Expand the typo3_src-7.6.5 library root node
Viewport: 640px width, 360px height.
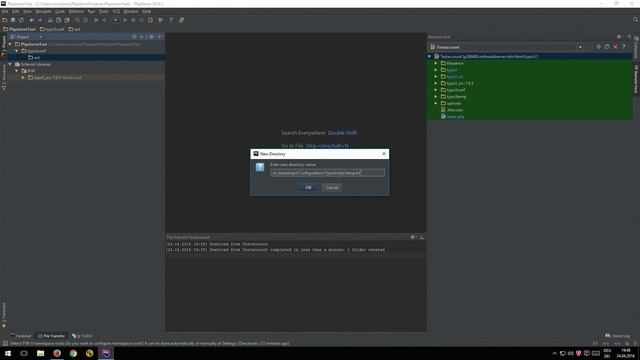tap(23, 78)
